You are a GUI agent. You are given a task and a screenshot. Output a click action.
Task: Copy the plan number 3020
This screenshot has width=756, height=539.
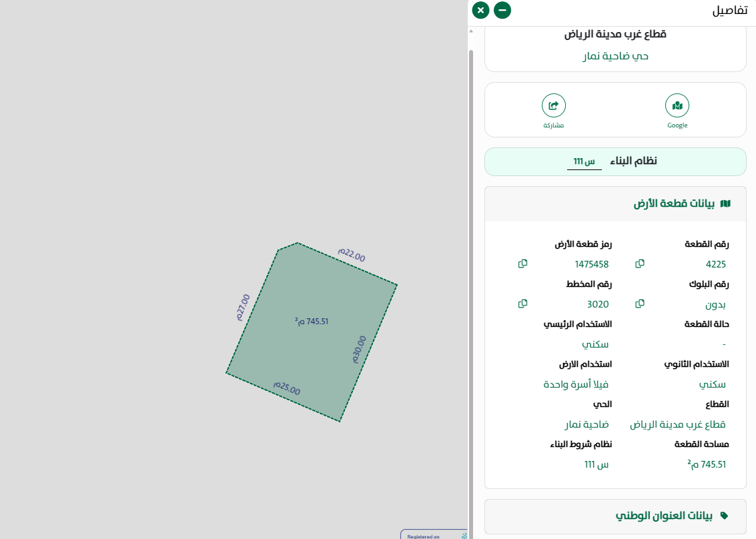pyautogui.click(x=522, y=304)
